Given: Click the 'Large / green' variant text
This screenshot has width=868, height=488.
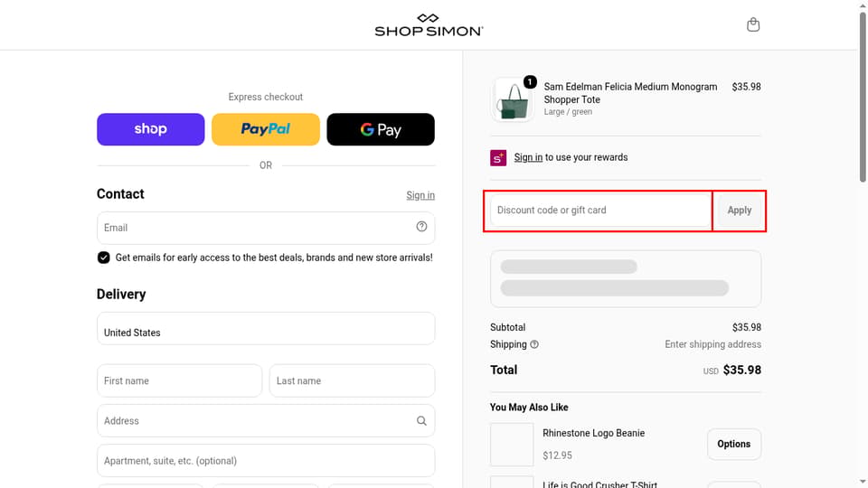Looking at the screenshot, I should pyautogui.click(x=568, y=112).
